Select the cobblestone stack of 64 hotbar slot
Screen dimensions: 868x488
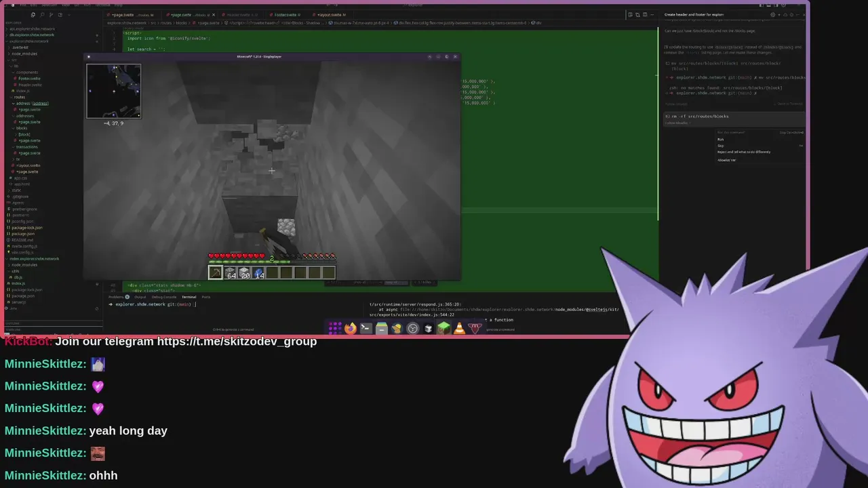coord(230,272)
